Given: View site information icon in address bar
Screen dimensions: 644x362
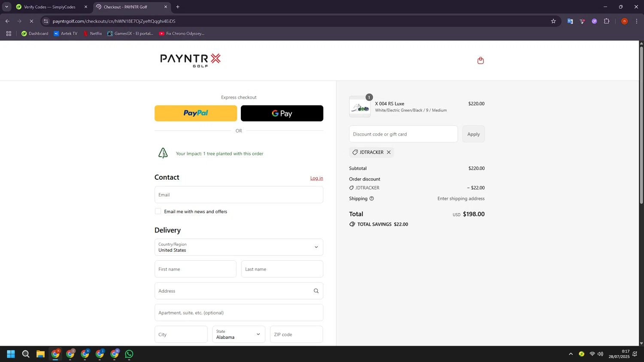Looking at the screenshot, I should click(x=46, y=21).
